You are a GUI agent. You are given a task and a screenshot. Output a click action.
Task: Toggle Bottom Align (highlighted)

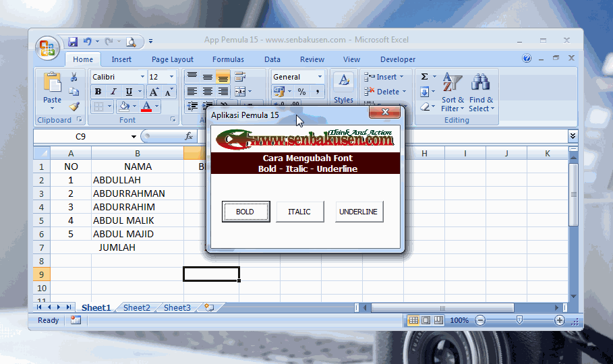(x=223, y=77)
